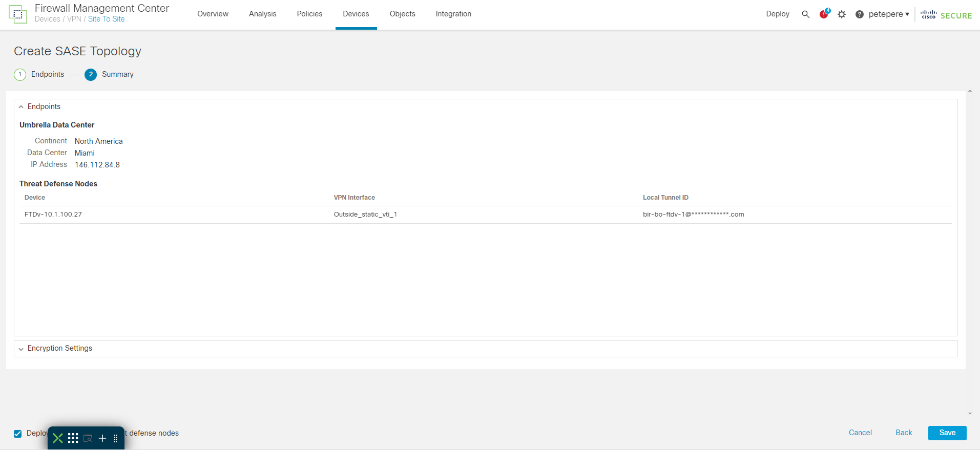The height and width of the screenshot is (450, 980).
Task: Click the Firewall Management Center logo icon
Action: point(18,14)
